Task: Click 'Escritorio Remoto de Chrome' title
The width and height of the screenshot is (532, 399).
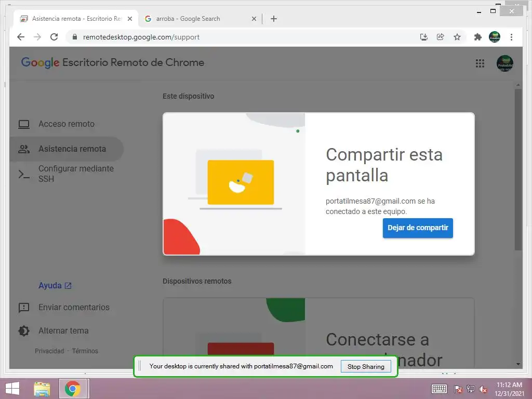Action: point(134,62)
